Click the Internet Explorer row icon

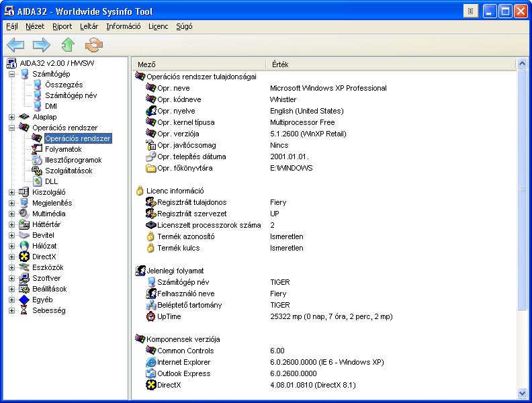tap(150, 362)
